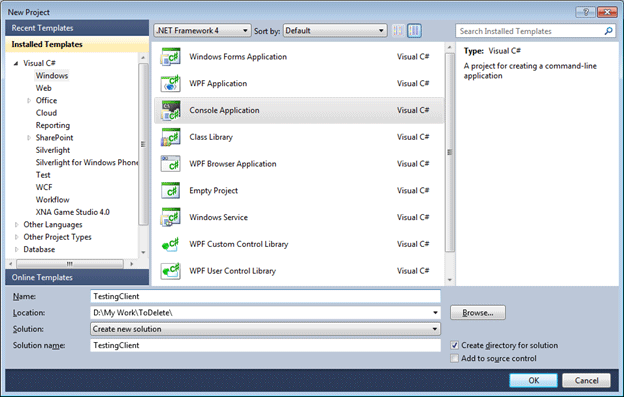
Task: Open the Sort by Default dropdown
Action: 335,31
